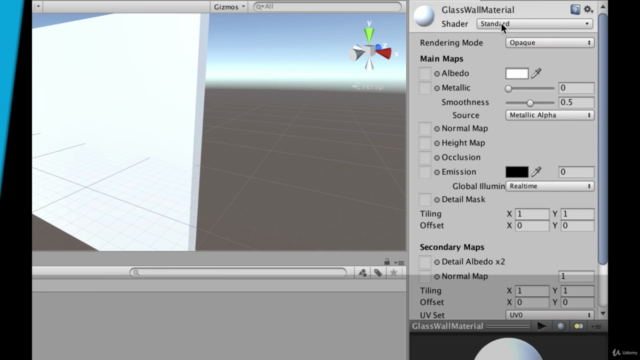
Task: Open the Gizmos dropdown
Action: (229, 7)
